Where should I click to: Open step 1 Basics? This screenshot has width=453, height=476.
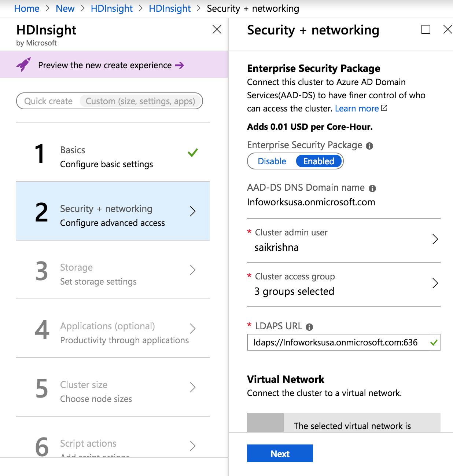(113, 153)
